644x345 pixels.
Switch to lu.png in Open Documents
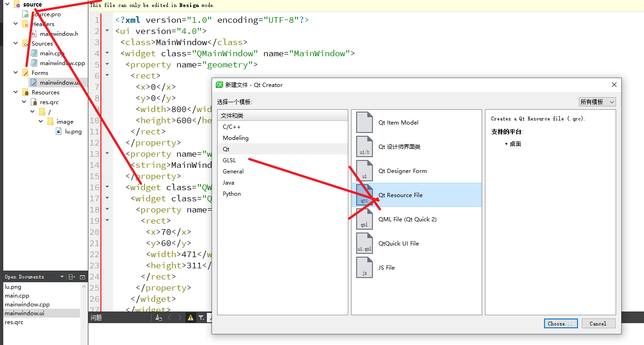pyautogui.click(x=13, y=287)
